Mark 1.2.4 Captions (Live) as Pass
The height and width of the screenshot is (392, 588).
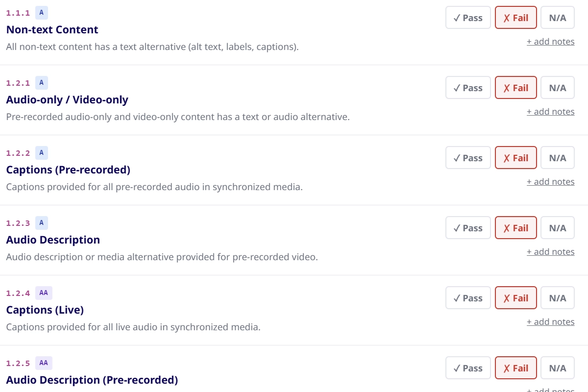(468, 298)
